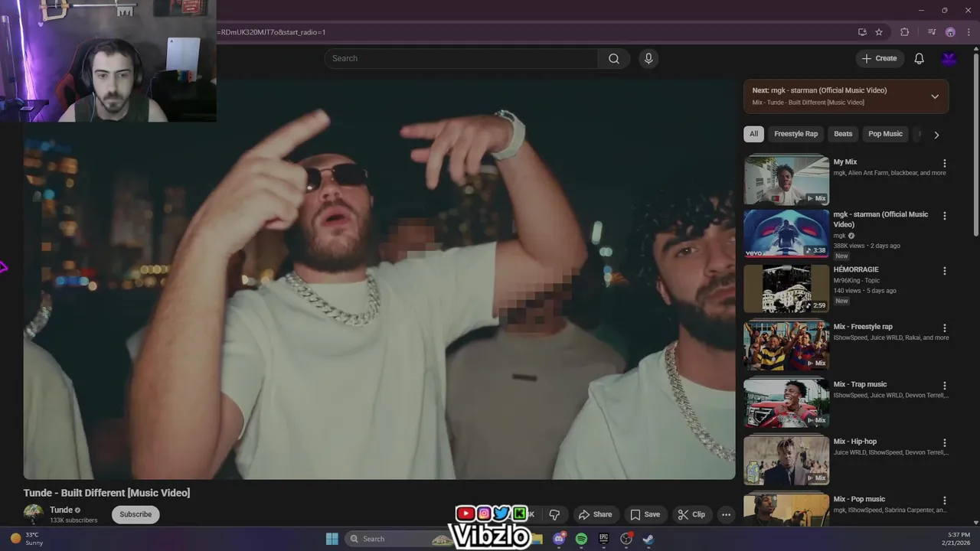The width and height of the screenshot is (980, 551).
Task: Open options menu for Mix - Hip-hop
Action: pyautogui.click(x=944, y=443)
